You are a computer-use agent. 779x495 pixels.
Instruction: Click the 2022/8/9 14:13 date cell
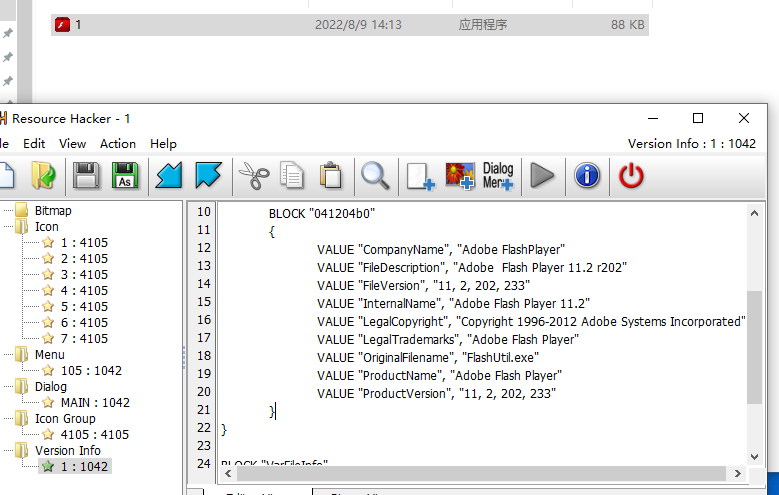358,25
